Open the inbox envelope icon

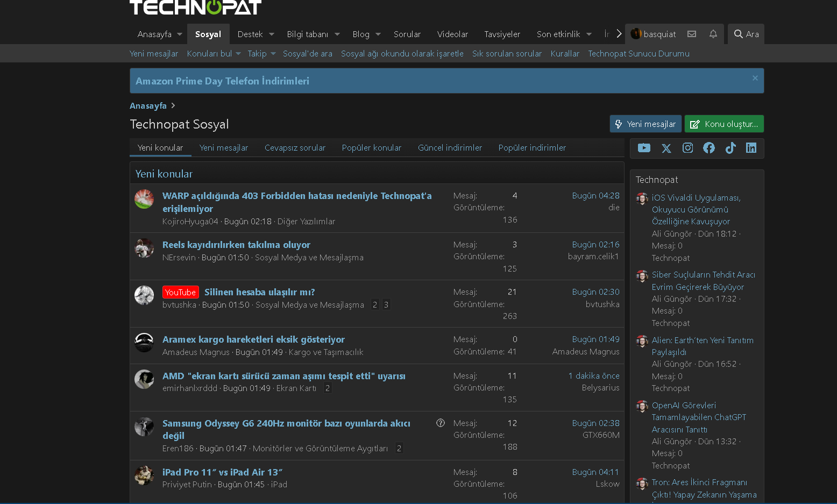(692, 34)
